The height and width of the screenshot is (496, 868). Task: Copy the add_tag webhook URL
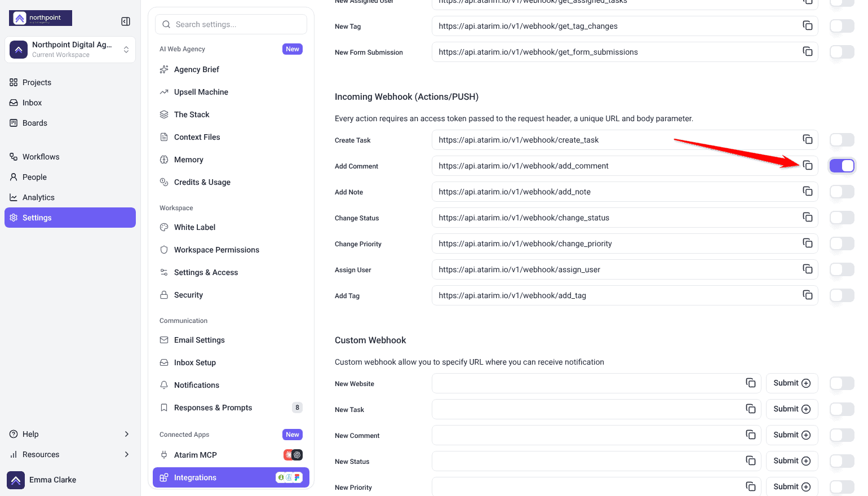point(807,295)
